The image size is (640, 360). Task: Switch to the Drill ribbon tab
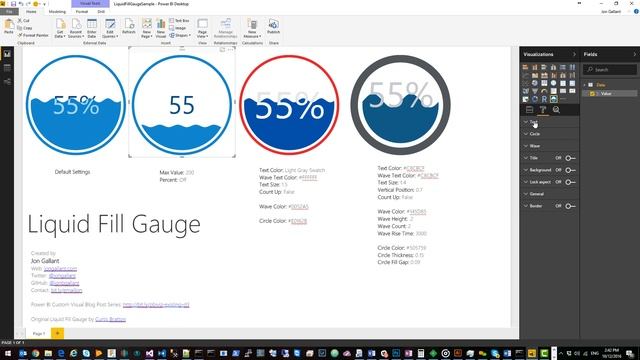[x=101, y=11]
